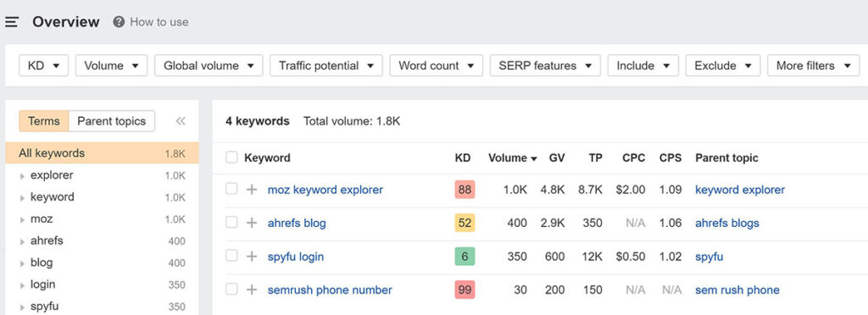
Task: Tick the select-all Keyword header checkbox
Action: click(x=231, y=157)
